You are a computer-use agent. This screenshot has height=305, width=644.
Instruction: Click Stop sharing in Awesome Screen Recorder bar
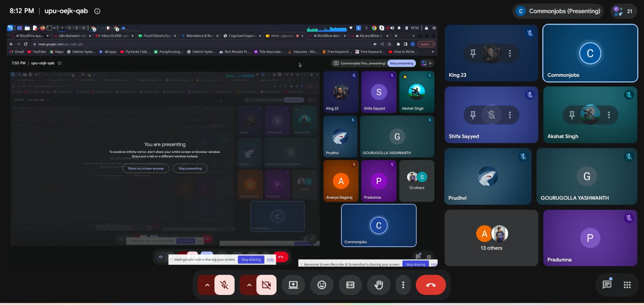[x=415, y=264]
